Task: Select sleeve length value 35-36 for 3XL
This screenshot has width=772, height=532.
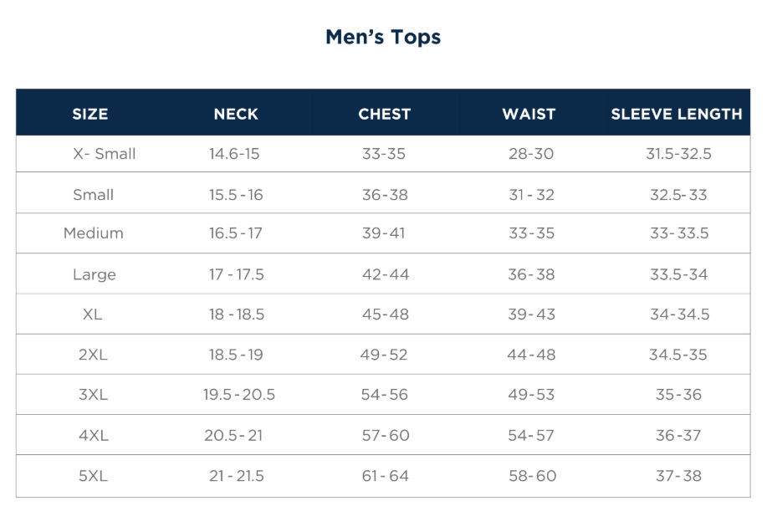Action: click(678, 395)
